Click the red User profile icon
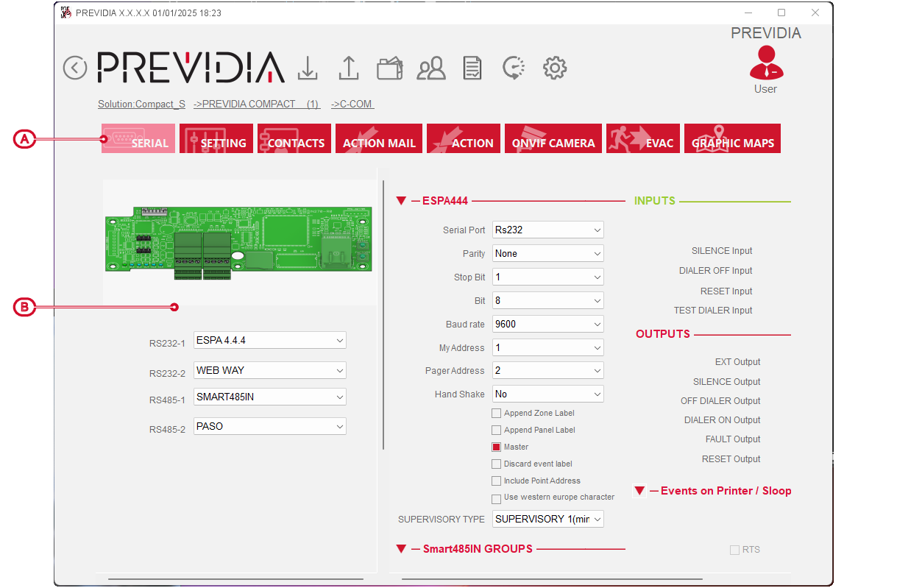The image size is (897, 588). coord(765,64)
